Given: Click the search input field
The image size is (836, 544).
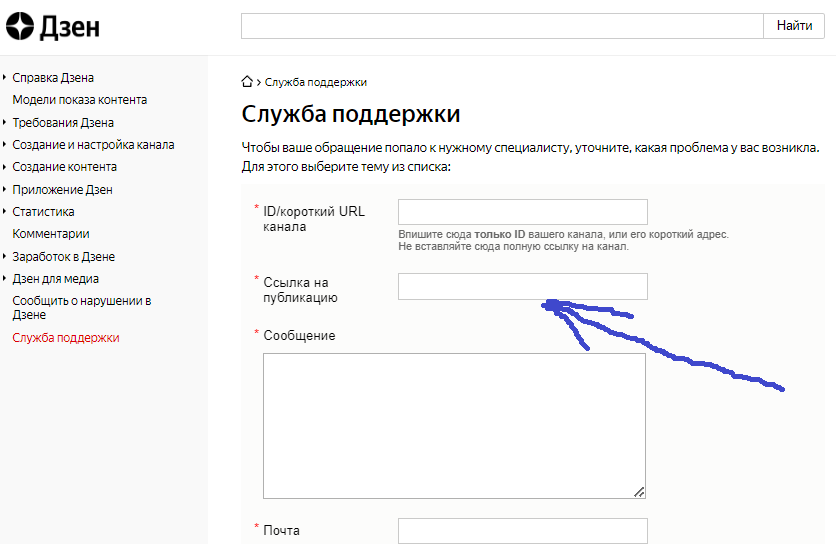Looking at the screenshot, I should pos(502,26).
